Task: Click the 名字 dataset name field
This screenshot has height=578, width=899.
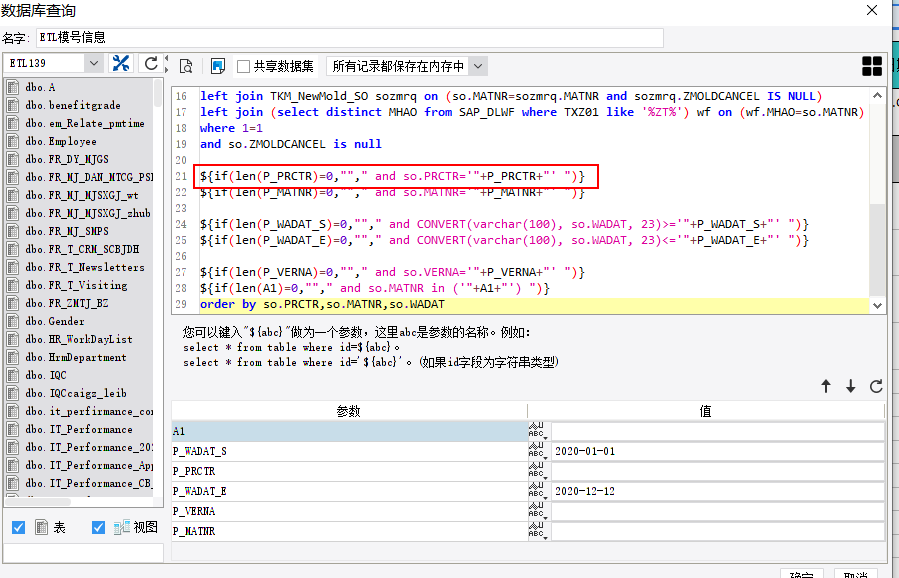Action: point(349,38)
